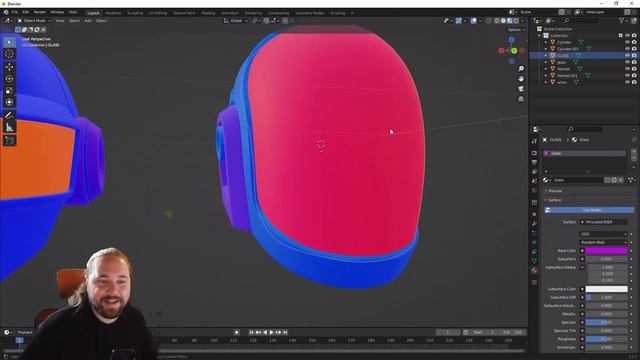Toggle render camera for Collection row
The width and height of the screenshot is (640, 360).
[634, 36]
